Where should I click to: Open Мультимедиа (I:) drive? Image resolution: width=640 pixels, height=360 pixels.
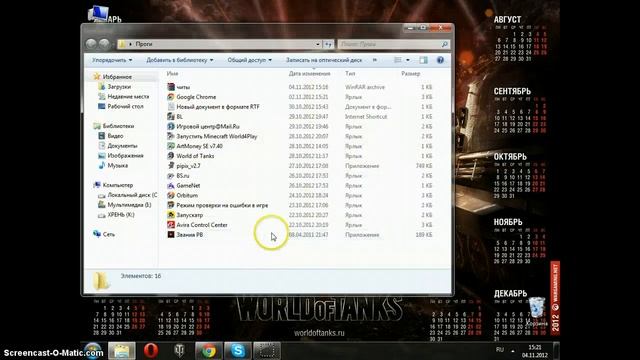129,204
